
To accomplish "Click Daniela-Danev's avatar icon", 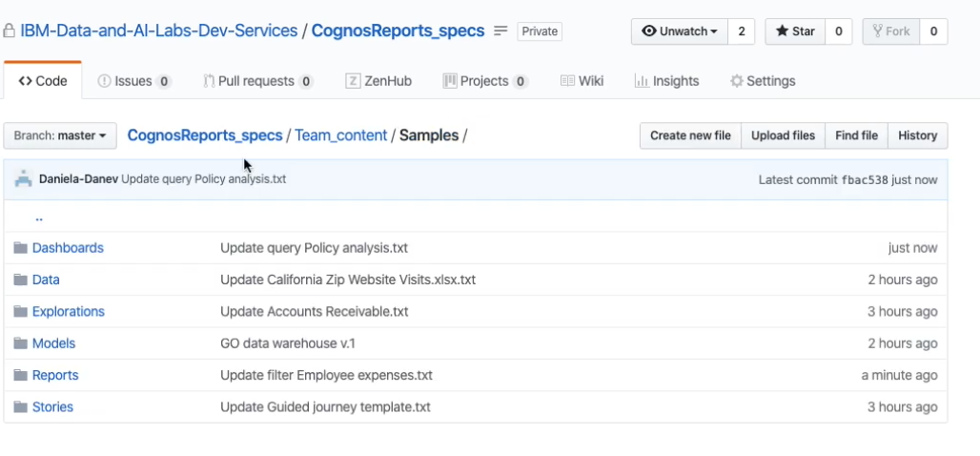I will click(x=24, y=179).
